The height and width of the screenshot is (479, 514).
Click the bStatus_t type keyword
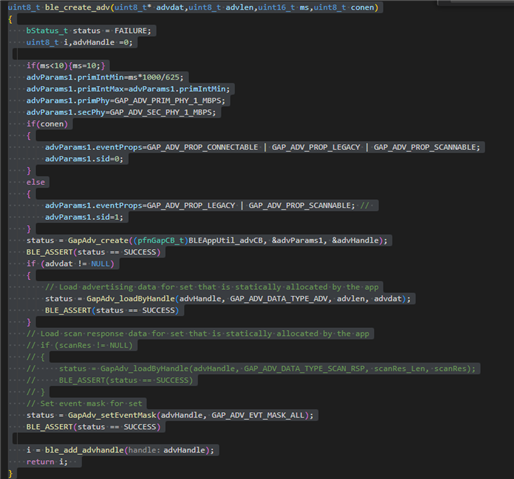(x=47, y=31)
